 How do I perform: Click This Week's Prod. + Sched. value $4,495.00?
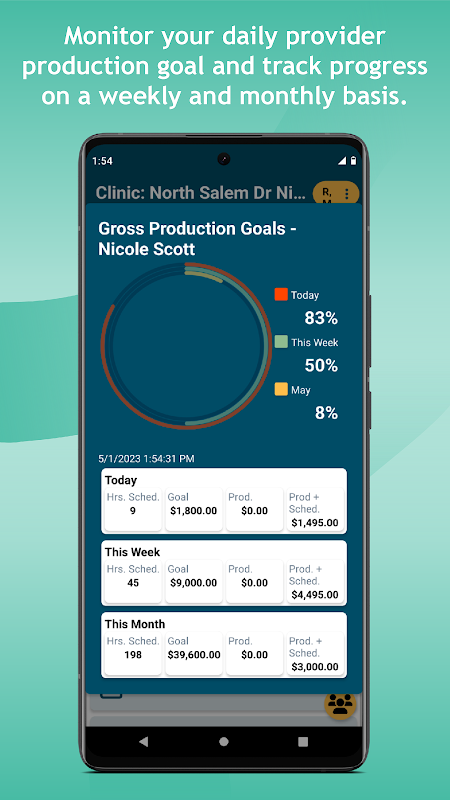[x=315, y=595]
